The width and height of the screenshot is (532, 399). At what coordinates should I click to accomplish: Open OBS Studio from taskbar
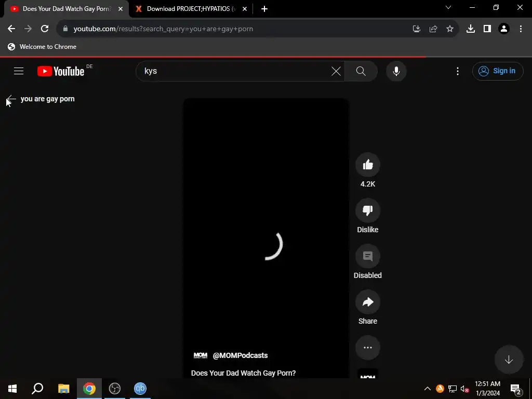click(x=115, y=389)
